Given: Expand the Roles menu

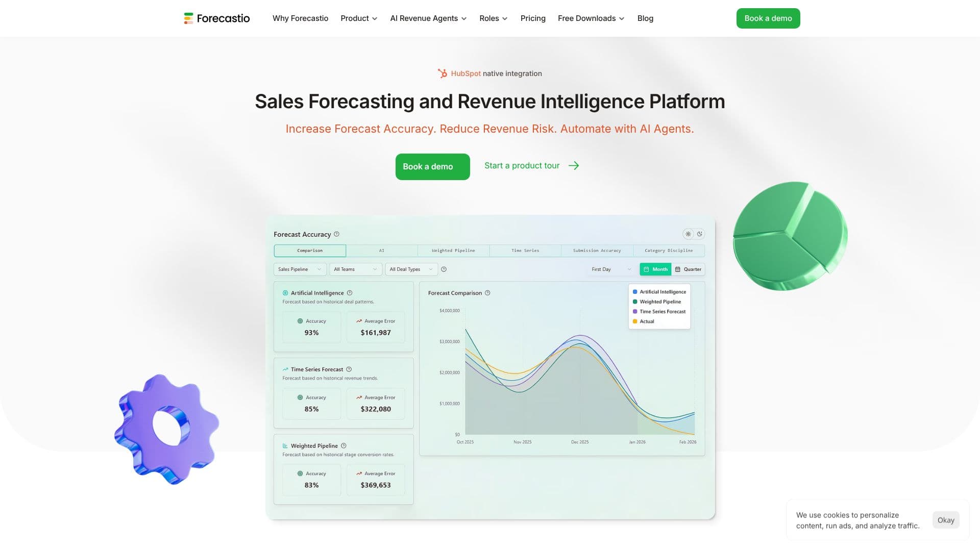Looking at the screenshot, I should 494,18.
